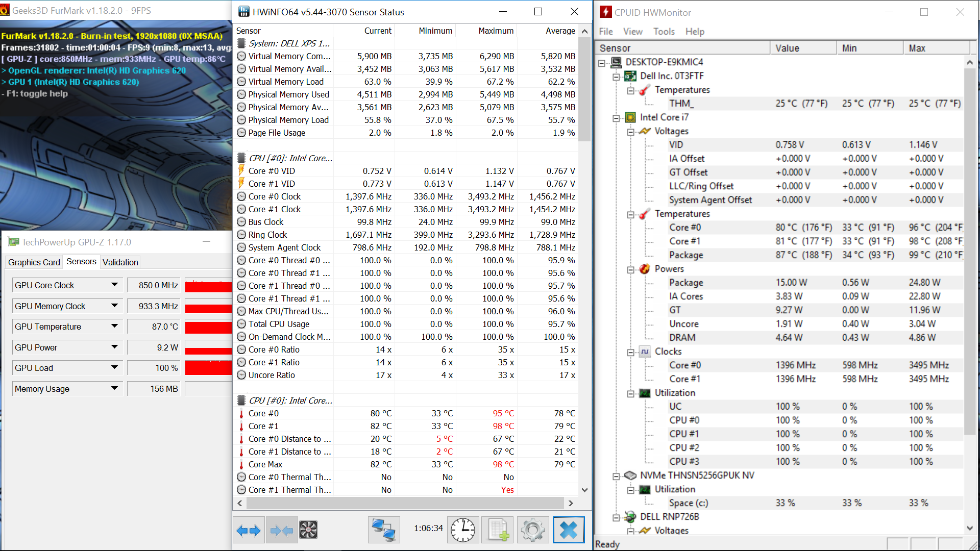980x551 pixels.
Task: Select the Ring Clock sensor row
Action: tap(406, 235)
